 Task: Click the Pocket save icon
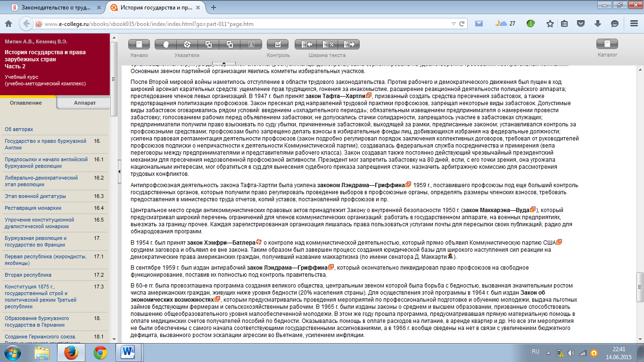[582, 24]
